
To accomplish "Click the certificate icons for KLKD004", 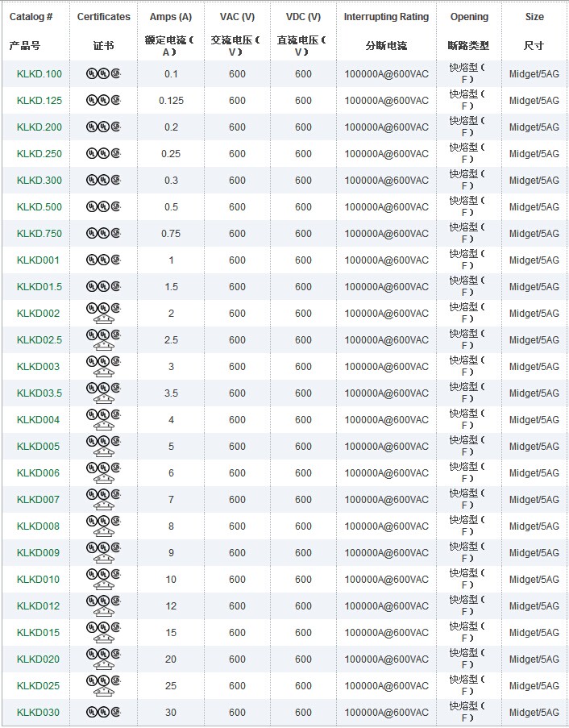I will (103, 419).
